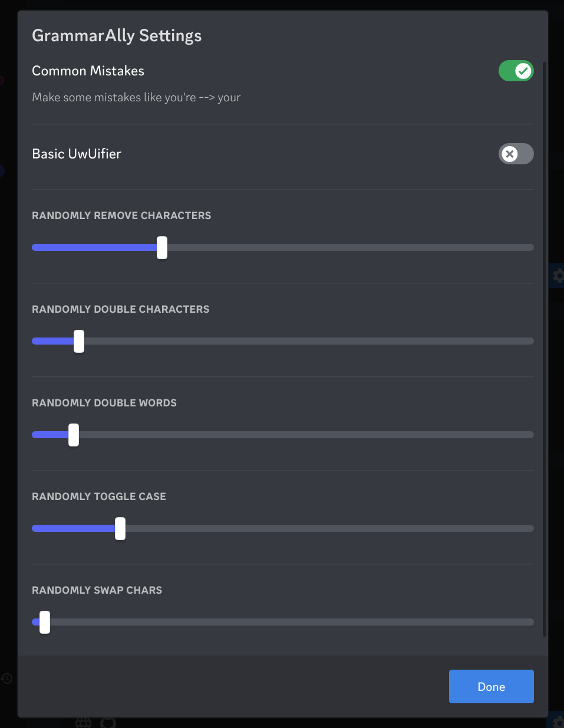Click the mistakes description text
Screen dimensions: 564x728
click(x=136, y=97)
